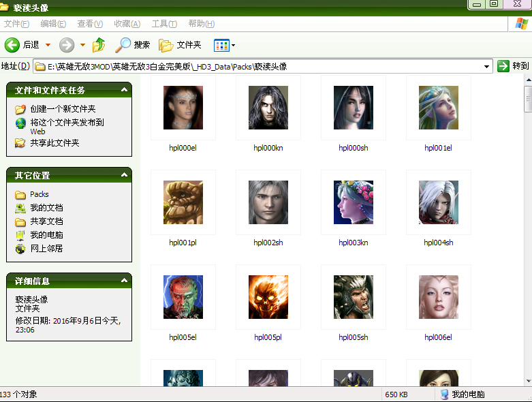Open the Search (搜索) pane

pyautogui.click(x=132, y=45)
